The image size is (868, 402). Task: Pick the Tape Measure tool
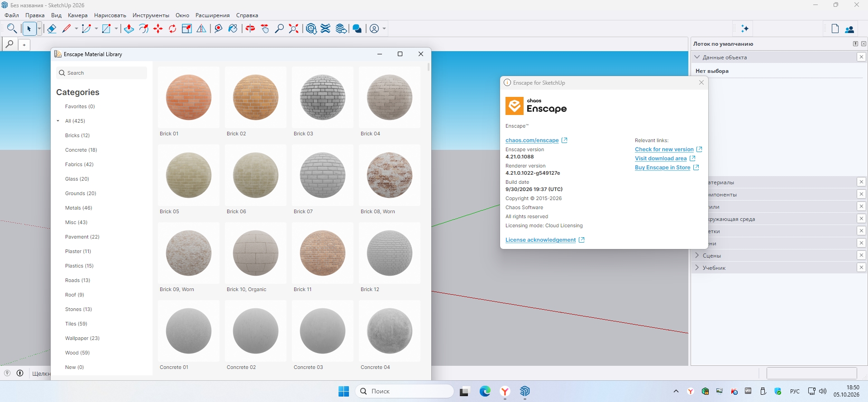pyautogui.click(x=219, y=29)
